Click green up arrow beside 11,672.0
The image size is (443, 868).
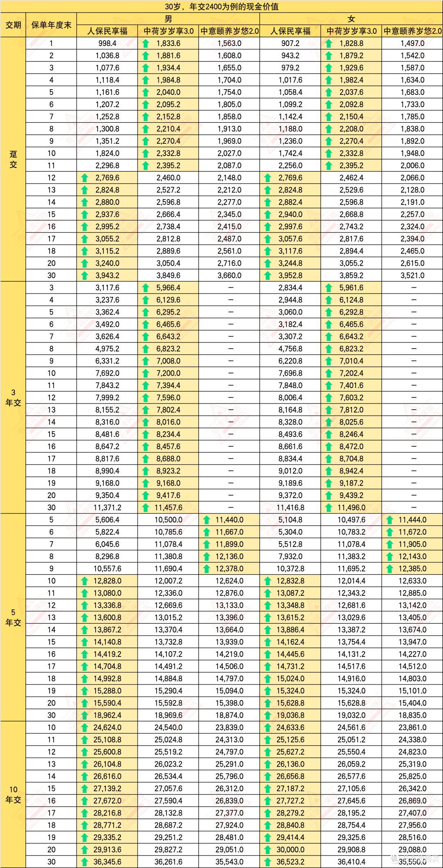(390, 533)
